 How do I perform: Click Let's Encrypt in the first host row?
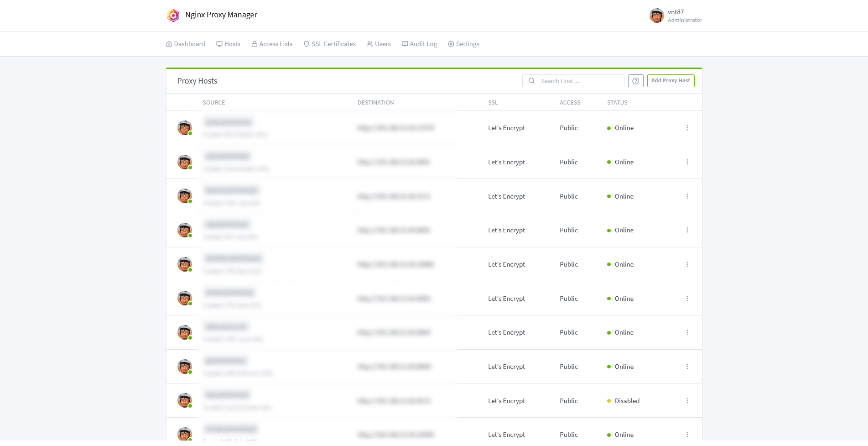coord(506,128)
